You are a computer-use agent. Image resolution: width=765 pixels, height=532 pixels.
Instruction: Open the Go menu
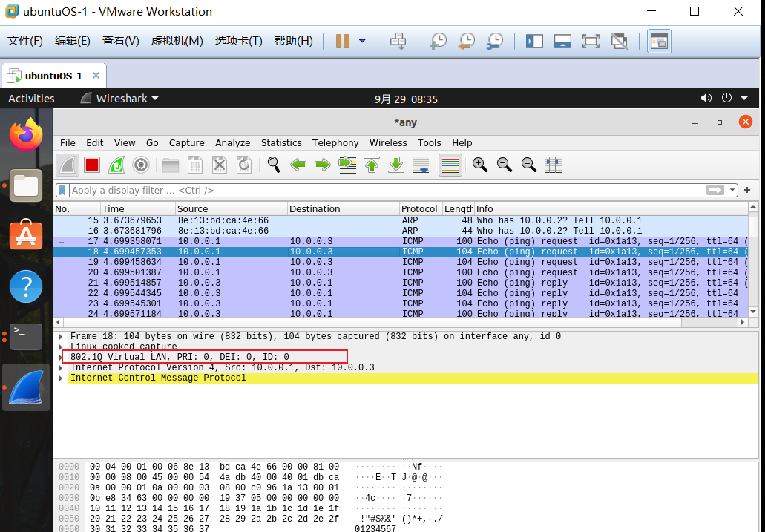click(x=152, y=143)
